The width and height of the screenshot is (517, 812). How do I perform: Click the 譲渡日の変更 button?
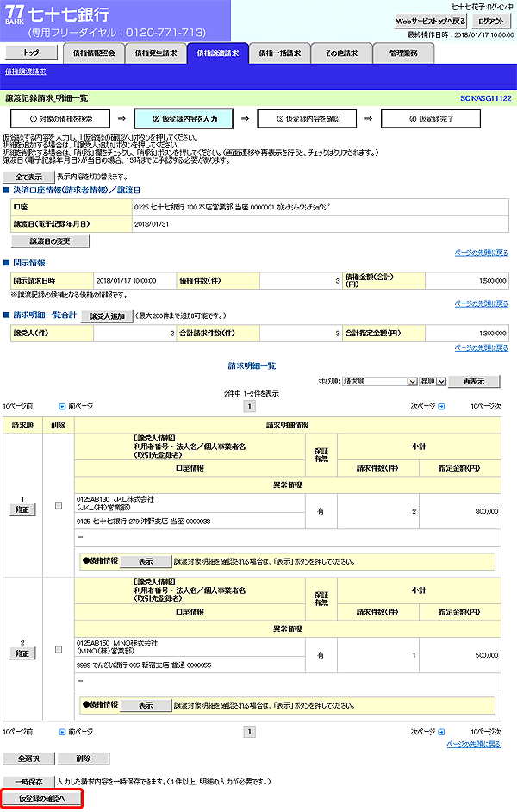coord(50,241)
